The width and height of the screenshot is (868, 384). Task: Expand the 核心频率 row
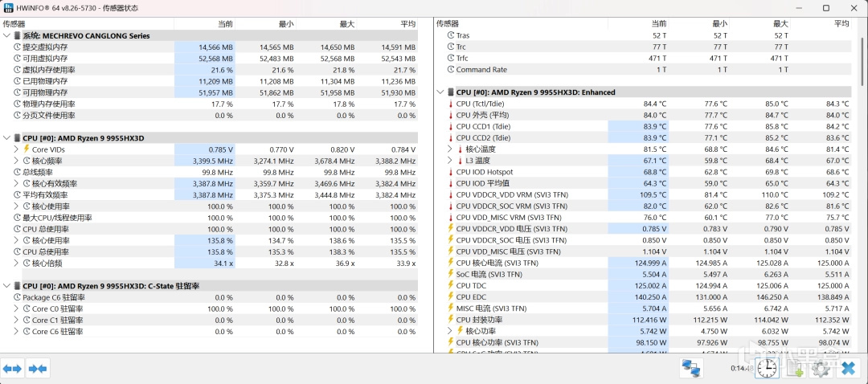[16, 161]
